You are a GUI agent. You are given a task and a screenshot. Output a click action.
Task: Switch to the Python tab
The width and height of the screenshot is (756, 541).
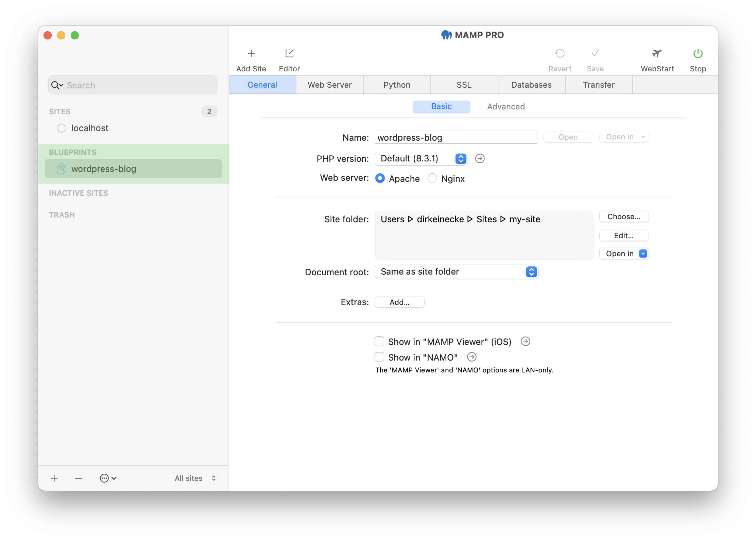(x=397, y=85)
